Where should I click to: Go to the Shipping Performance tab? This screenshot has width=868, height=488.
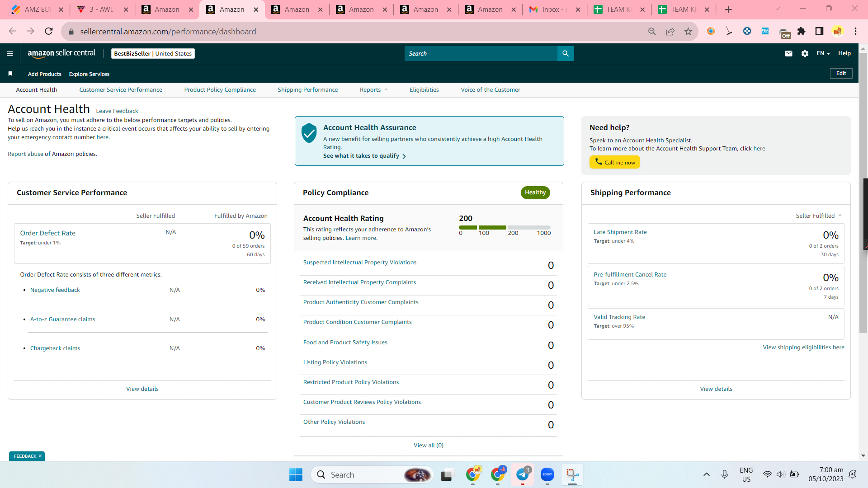click(x=308, y=89)
